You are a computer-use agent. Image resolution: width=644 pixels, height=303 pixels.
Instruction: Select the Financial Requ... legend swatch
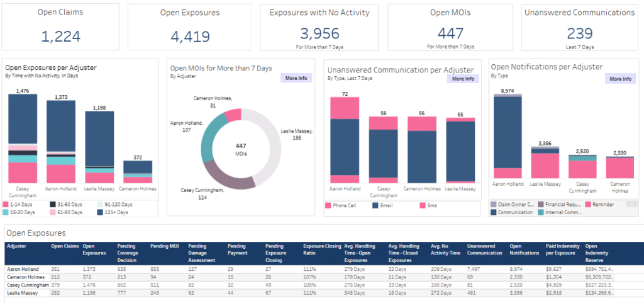tap(541, 204)
